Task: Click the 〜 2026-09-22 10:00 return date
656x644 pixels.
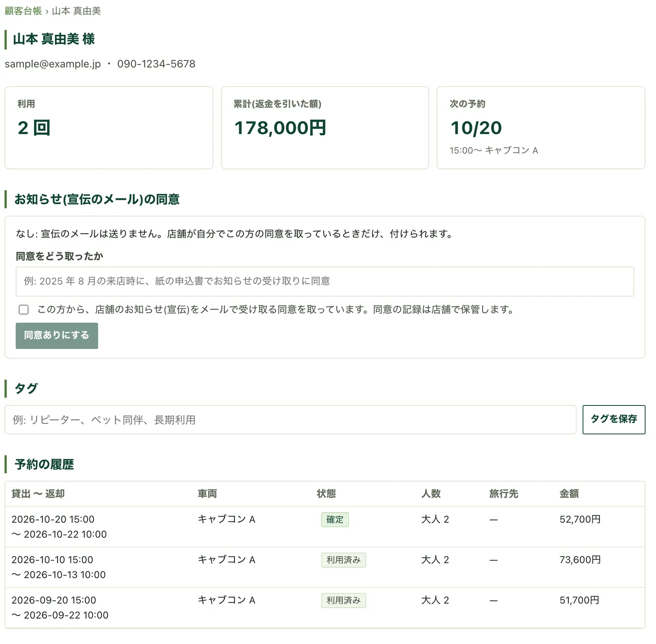Action: point(60,615)
